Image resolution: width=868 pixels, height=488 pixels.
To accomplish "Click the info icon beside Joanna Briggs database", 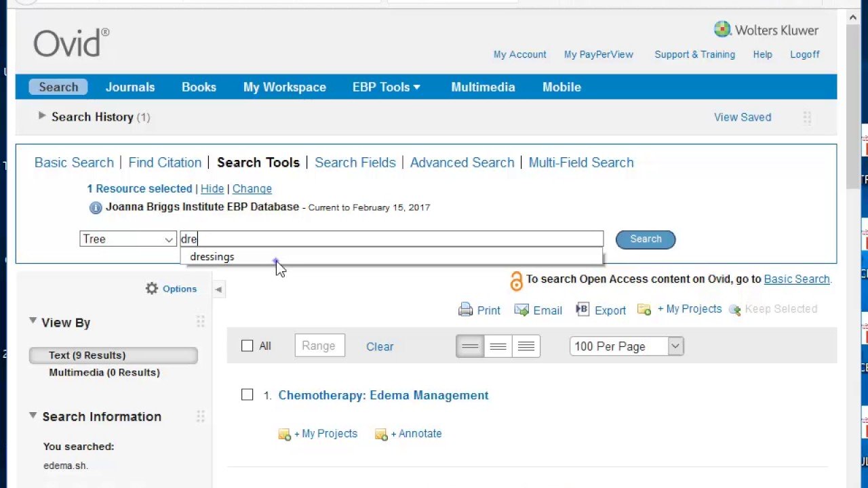I will pyautogui.click(x=96, y=207).
